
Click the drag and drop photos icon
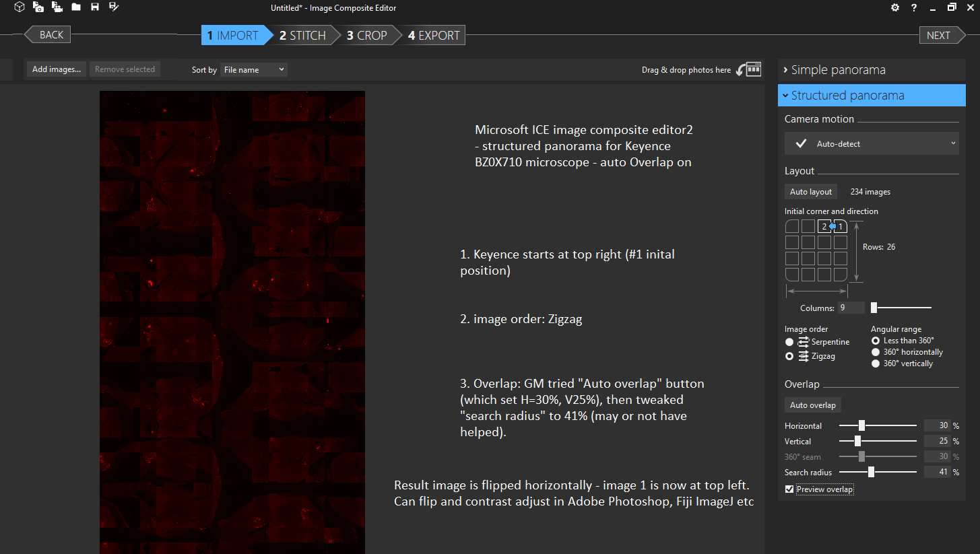(x=748, y=69)
